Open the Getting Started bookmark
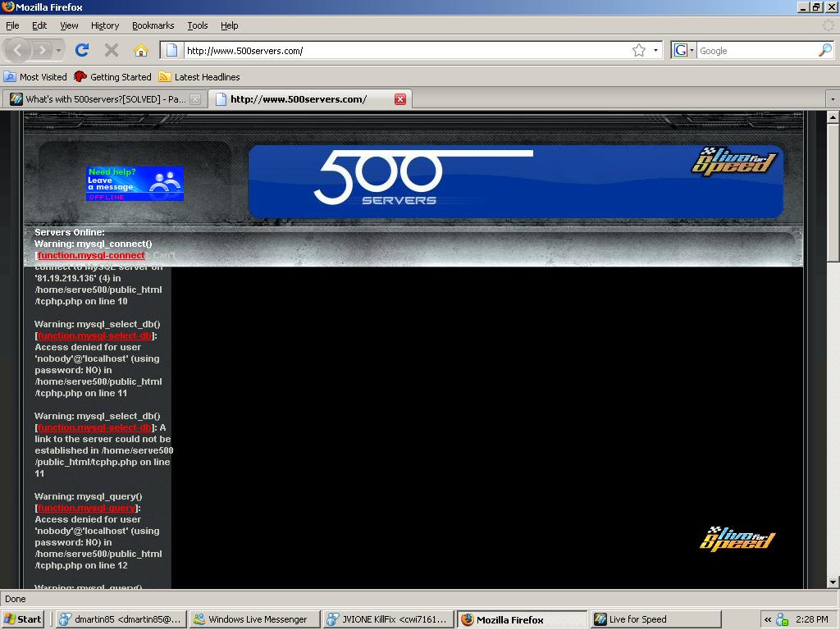This screenshot has height=630, width=840. pyautogui.click(x=113, y=76)
